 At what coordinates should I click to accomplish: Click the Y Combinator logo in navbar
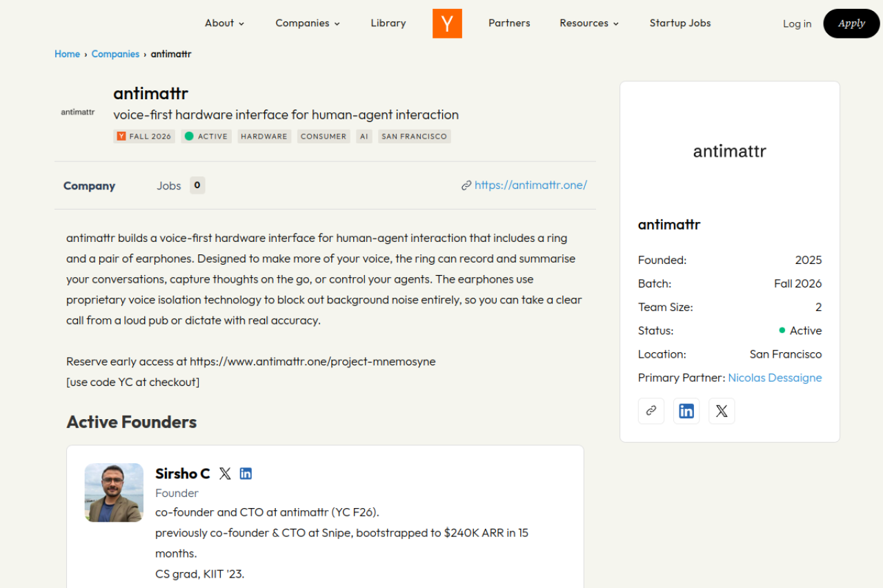coord(447,23)
